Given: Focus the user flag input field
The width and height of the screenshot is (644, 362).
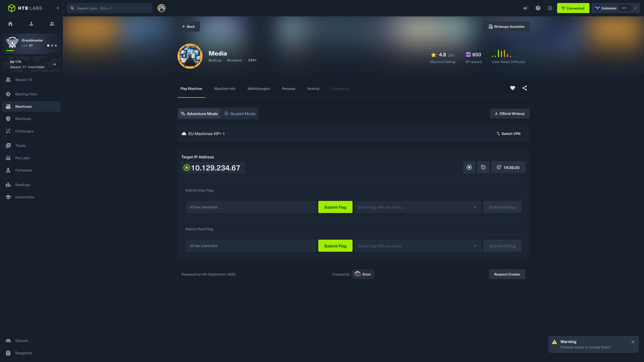Looking at the screenshot, I should point(251,207).
